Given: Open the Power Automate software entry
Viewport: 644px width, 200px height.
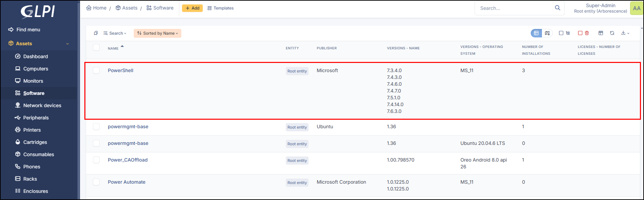Looking at the screenshot, I should (127, 182).
